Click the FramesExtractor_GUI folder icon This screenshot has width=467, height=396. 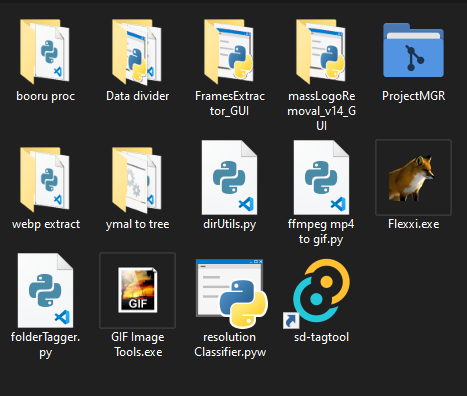229,52
